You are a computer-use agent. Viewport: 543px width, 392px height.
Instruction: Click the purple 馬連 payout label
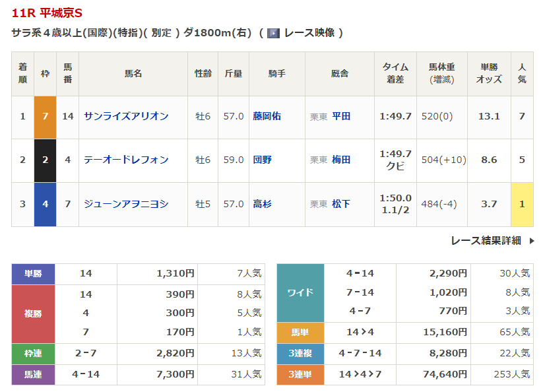tap(33, 375)
